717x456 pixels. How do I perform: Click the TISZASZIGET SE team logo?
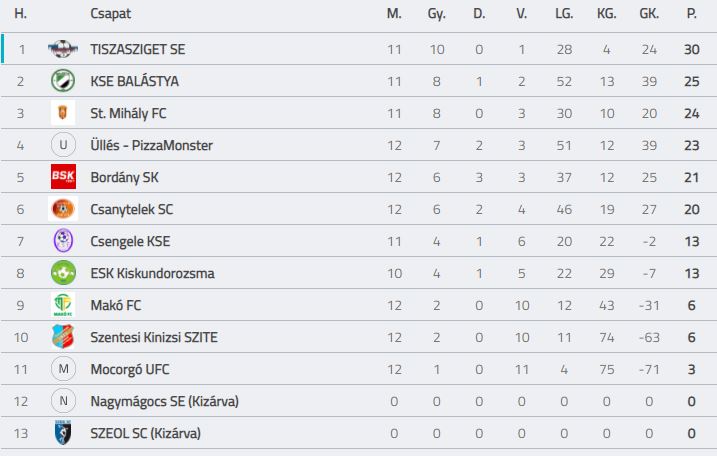[63, 49]
